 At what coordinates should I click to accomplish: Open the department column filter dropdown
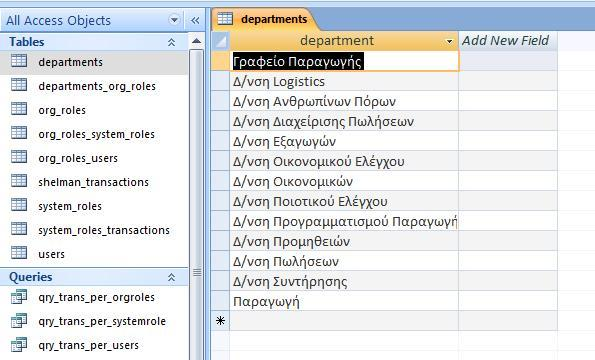coord(450,41)
